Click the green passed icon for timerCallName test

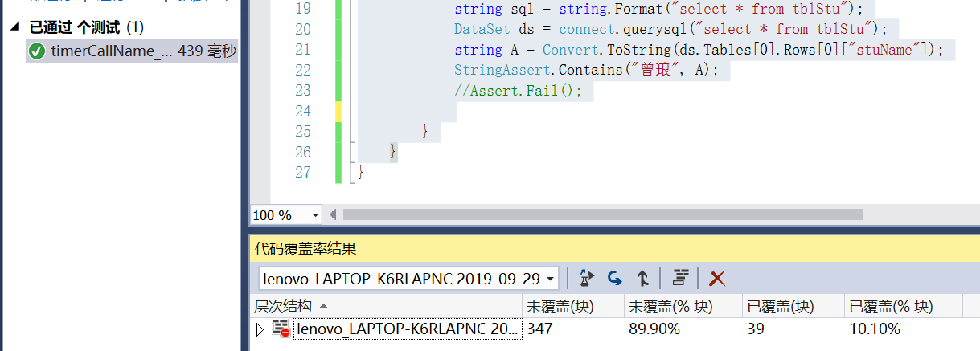[36, 52]
